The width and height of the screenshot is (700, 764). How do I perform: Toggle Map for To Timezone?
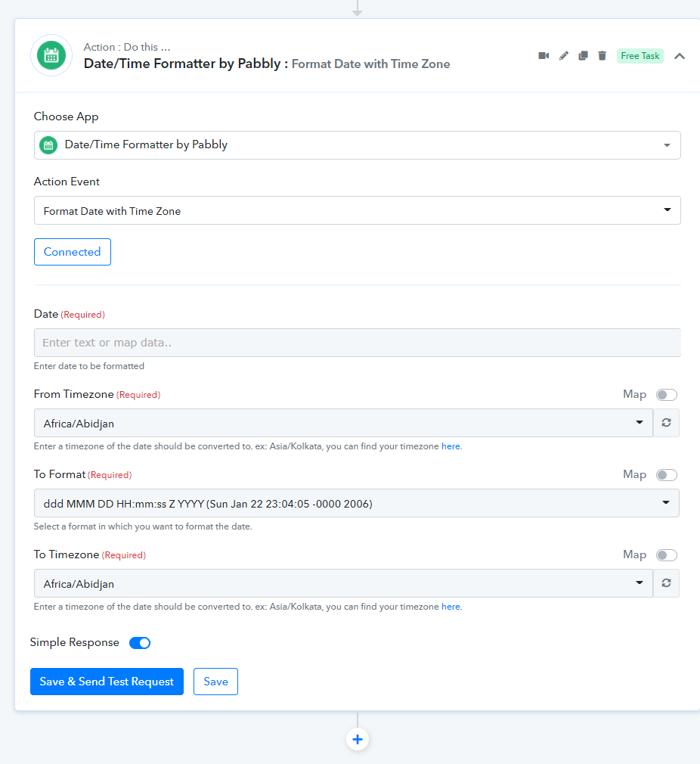click(667, 555)
